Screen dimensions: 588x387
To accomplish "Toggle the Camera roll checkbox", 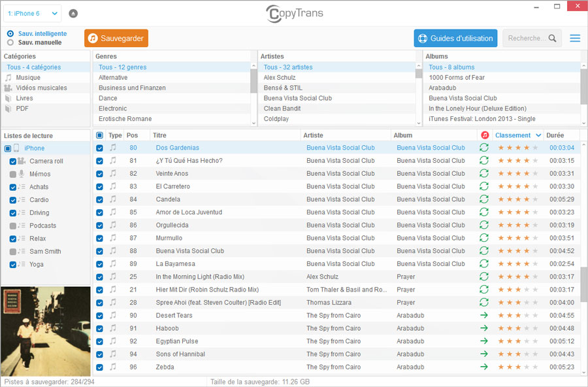I will coord(13,161).
